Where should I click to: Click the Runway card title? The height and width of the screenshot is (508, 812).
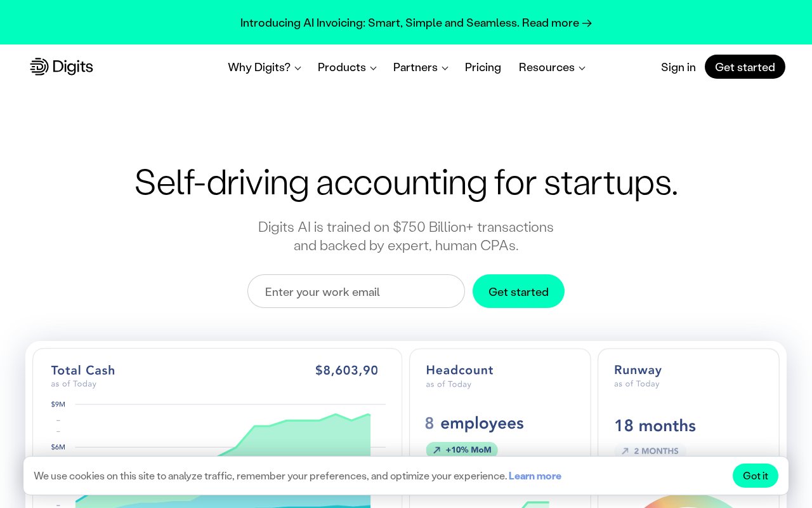click(638, 370)
